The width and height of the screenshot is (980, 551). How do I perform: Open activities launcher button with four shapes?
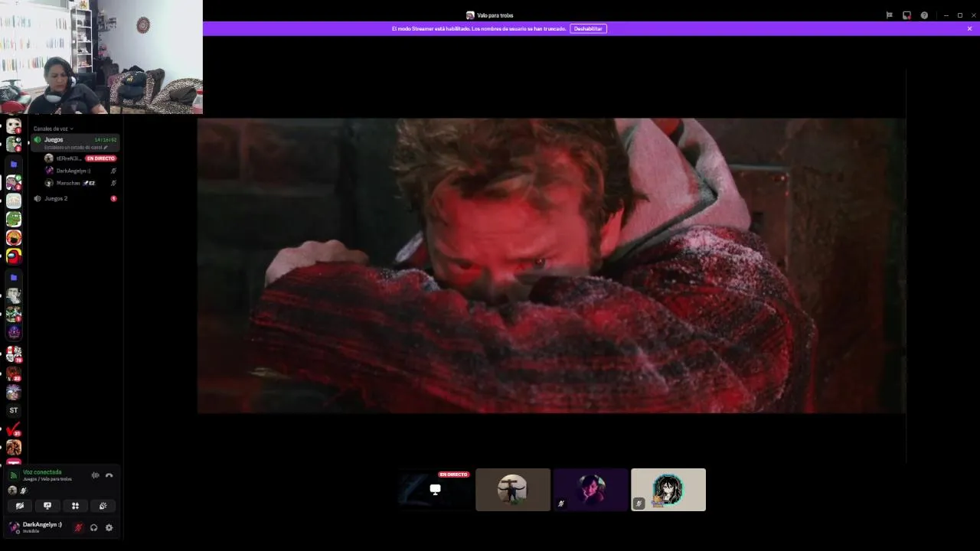point(75,506)
